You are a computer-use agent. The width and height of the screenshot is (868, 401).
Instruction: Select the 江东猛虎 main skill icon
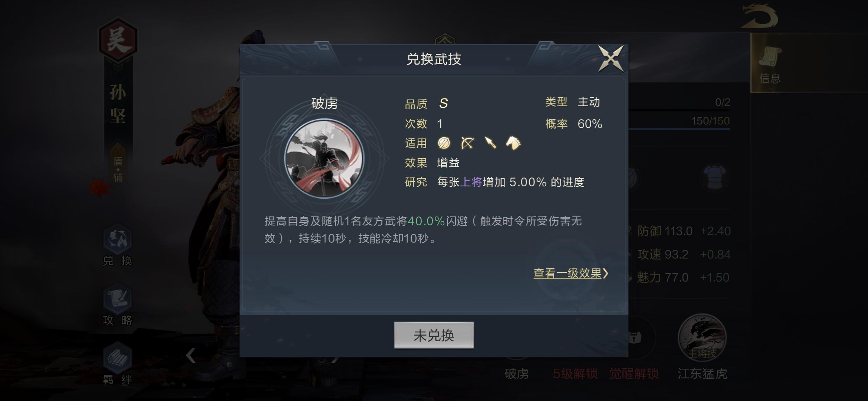coord(702,338)
